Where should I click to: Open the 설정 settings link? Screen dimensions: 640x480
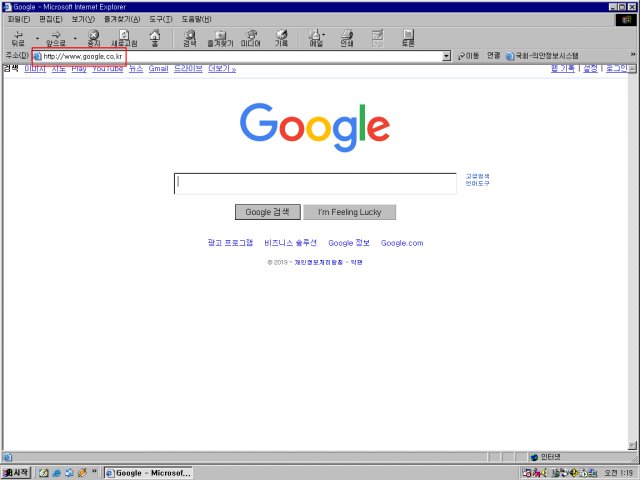(590, 69)
